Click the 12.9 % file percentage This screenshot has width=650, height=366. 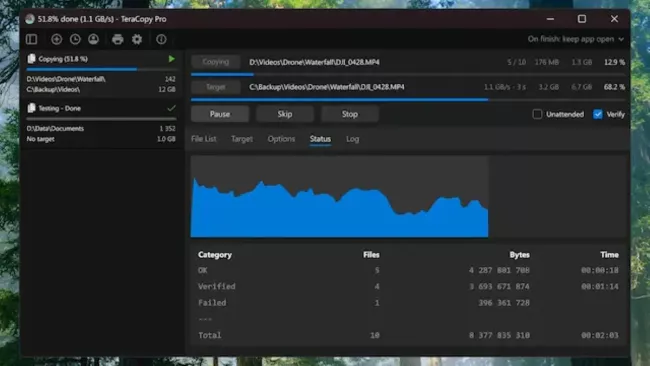coord(614,62)
